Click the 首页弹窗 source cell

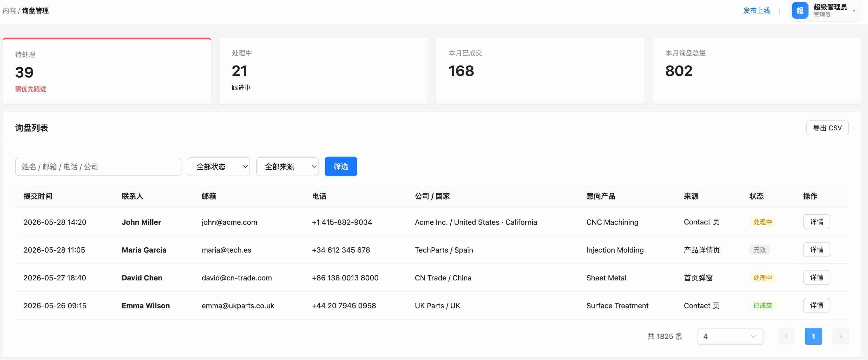tap(698, 278)
